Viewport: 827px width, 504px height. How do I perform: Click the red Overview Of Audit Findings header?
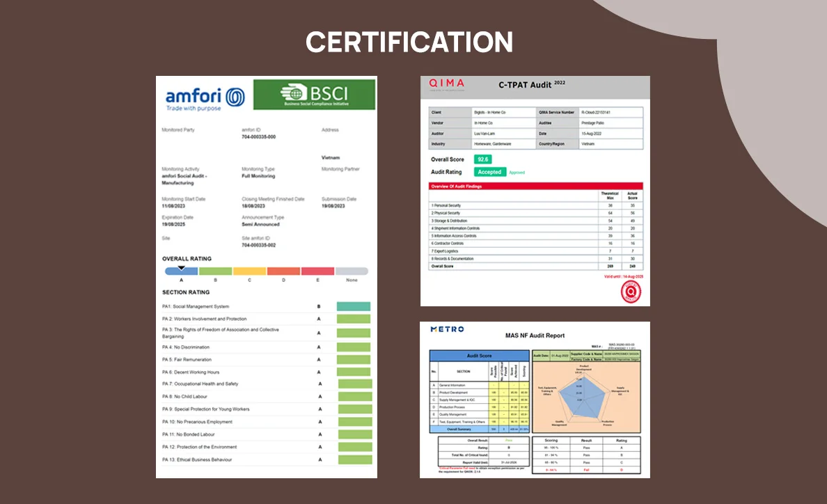point(536,186)
